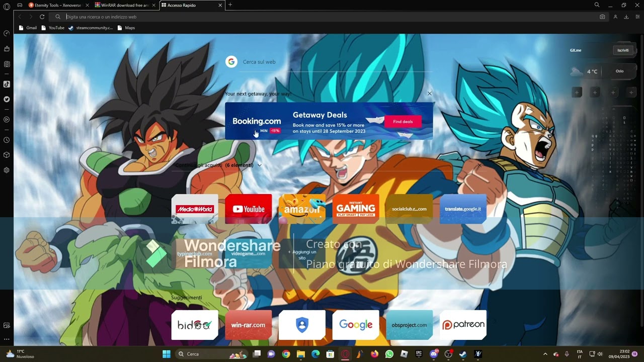
Task: Open YouTube bookmark in bookmarks bar
Action: coord(53,28)
